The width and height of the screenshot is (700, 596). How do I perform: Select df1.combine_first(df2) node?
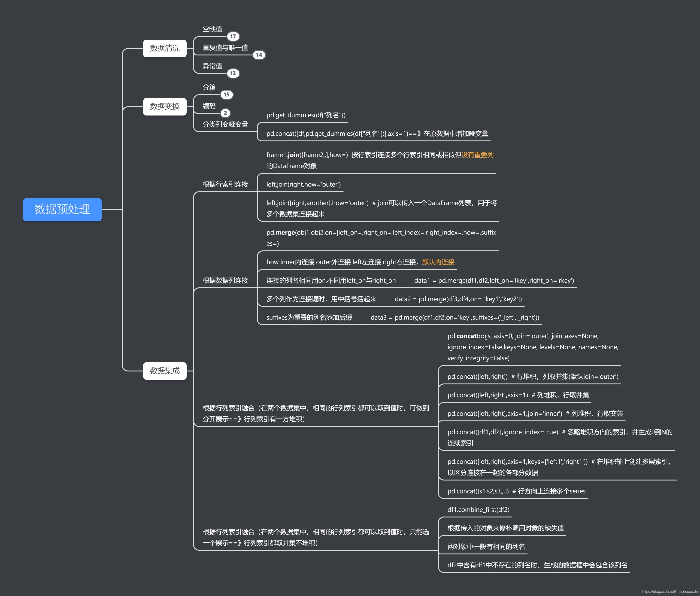pyautogui.click(x=478, y=510)
